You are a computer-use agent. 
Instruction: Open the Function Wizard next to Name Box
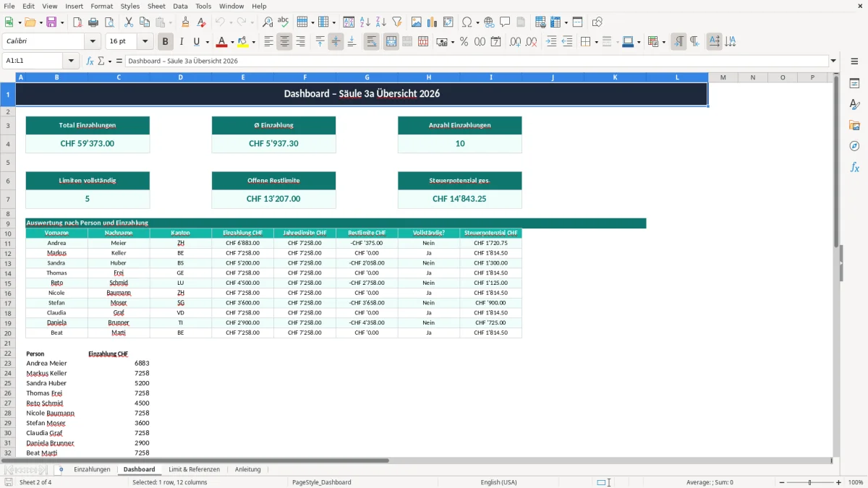[x=90, y=61]
